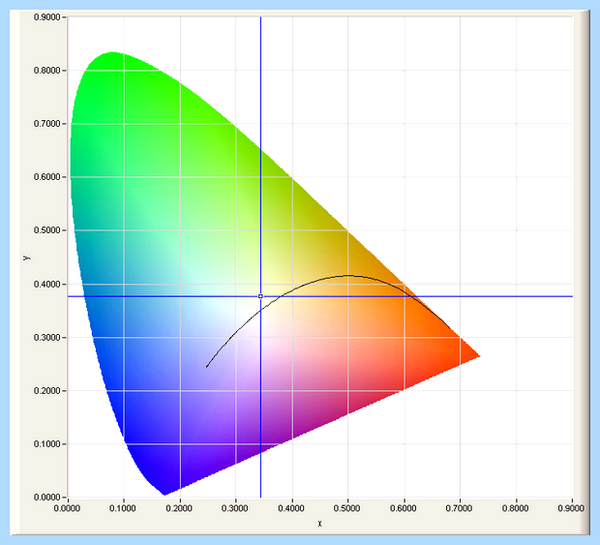
Task: Click the y-axis label 0.0000
Action: (x=47, y=497)
